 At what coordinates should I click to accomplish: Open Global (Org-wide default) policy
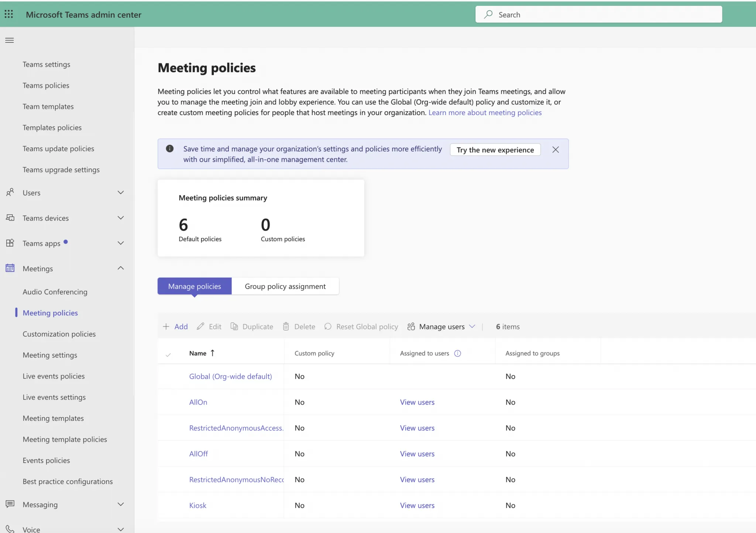[231, 376]
